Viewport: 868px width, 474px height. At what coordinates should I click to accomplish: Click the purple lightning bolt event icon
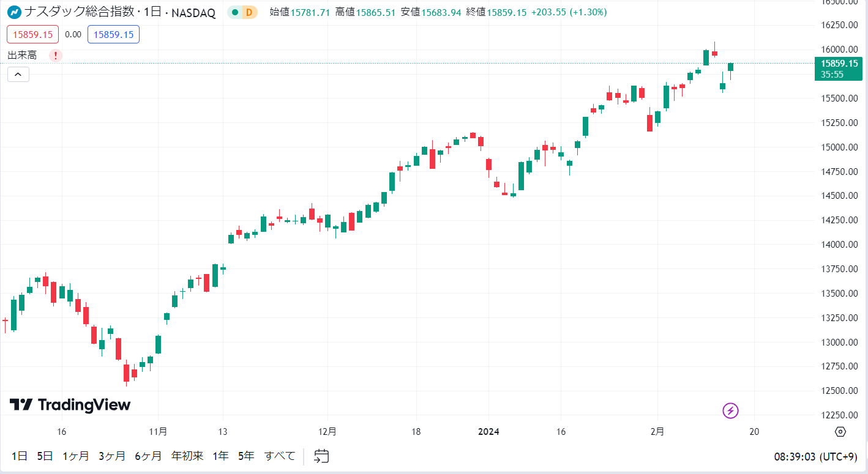click(730, 410)
